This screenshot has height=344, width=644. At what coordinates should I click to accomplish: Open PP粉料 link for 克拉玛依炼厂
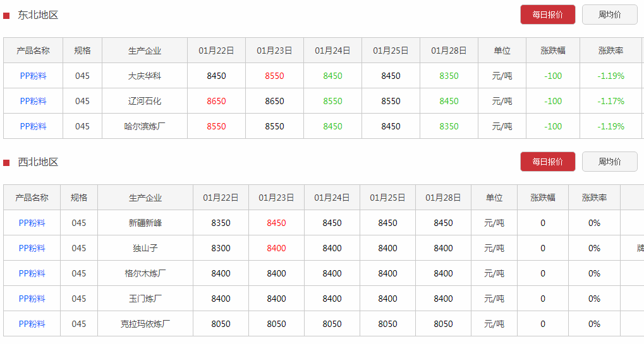click(32, 324)
